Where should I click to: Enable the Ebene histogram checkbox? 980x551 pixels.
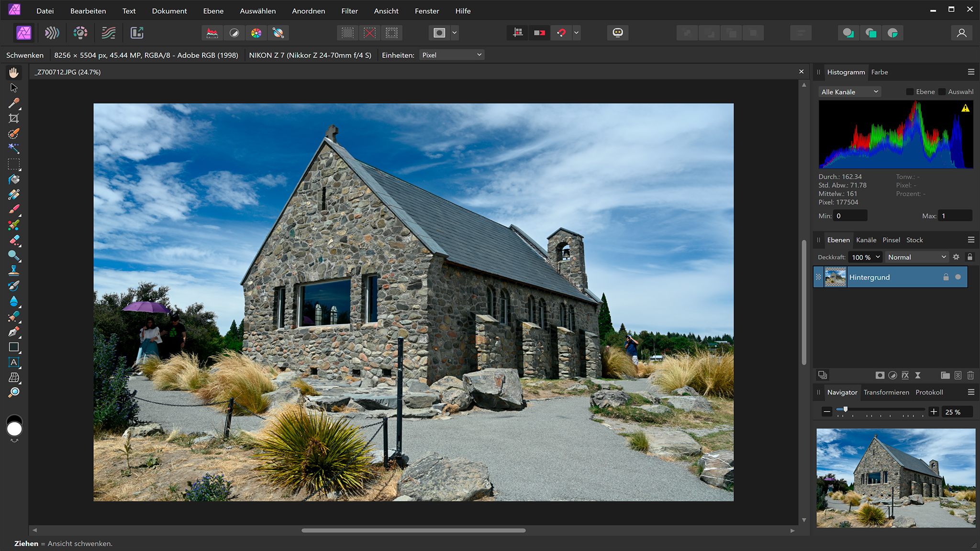pos(910,92)
